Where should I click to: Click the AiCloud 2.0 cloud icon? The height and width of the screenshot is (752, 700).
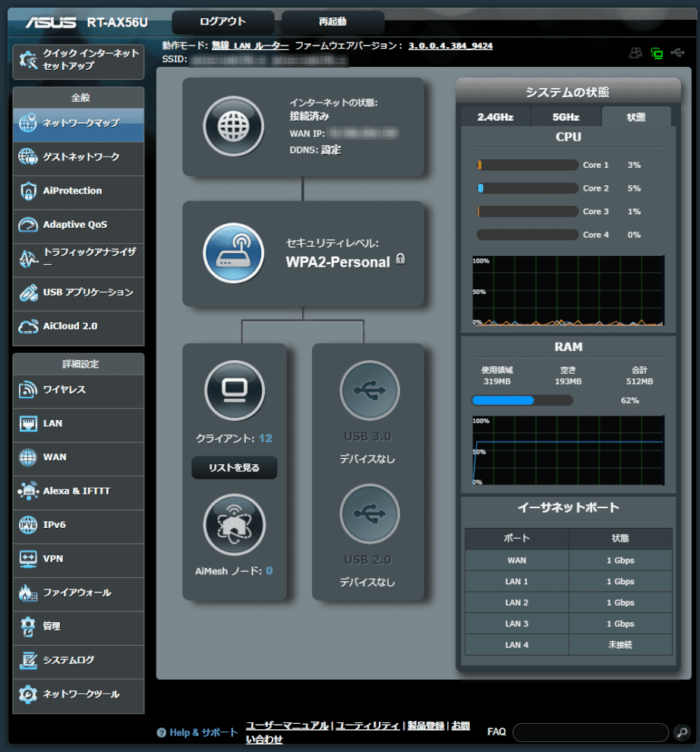tap(28, 327)
